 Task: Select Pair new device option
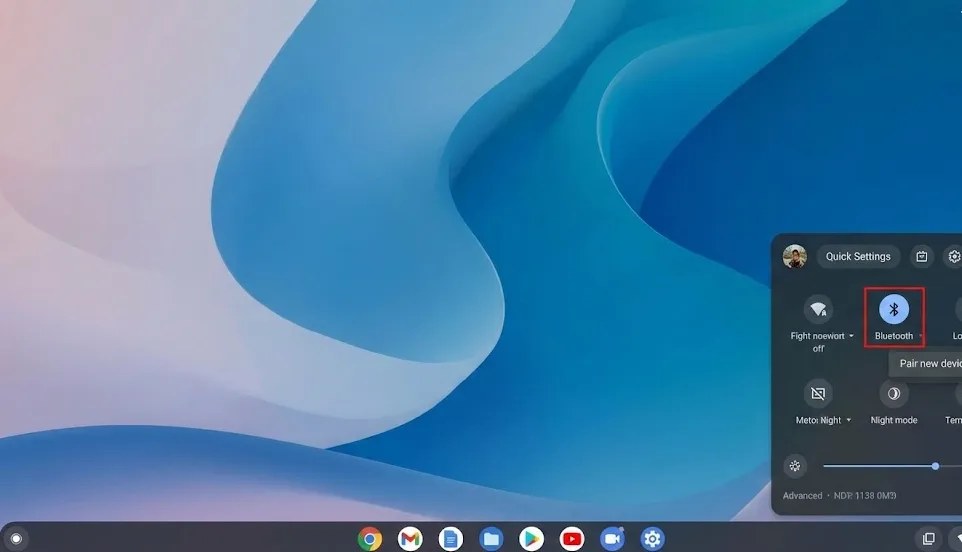tap(928, 364)
